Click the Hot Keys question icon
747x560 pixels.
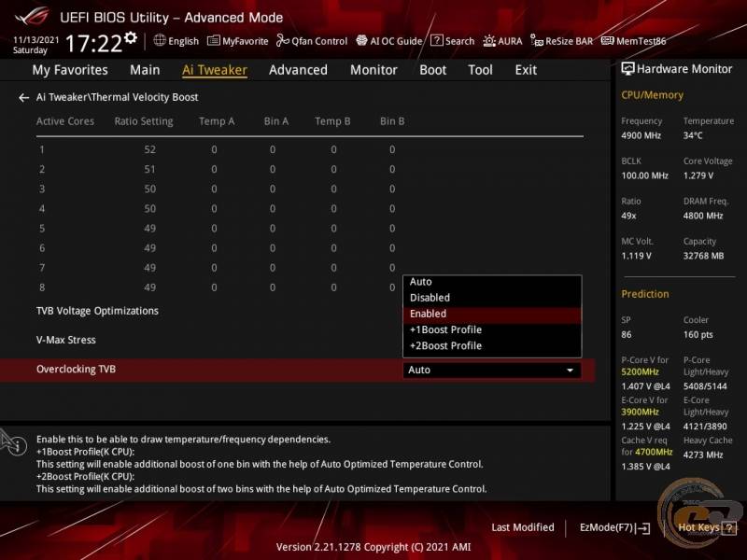pos(729,527)
